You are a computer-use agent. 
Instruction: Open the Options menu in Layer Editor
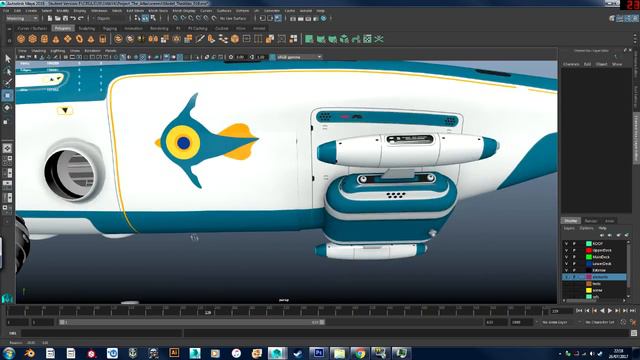point(587,228)
